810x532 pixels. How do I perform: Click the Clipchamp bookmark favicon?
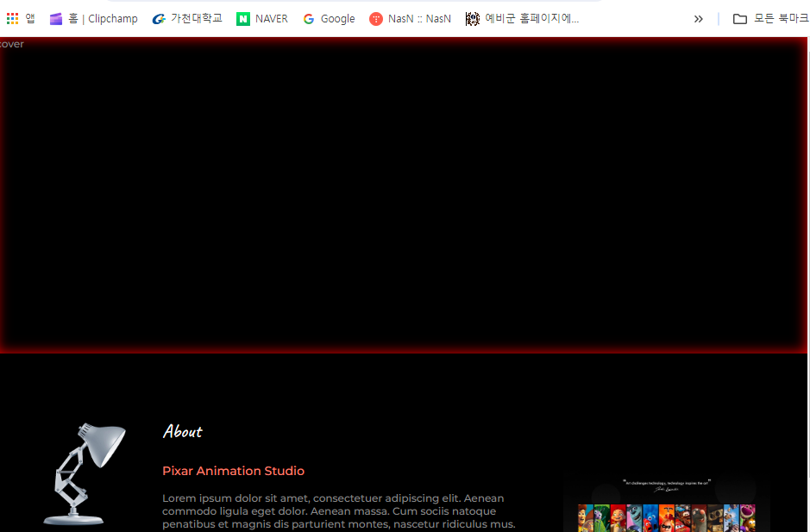coord(56,19)
